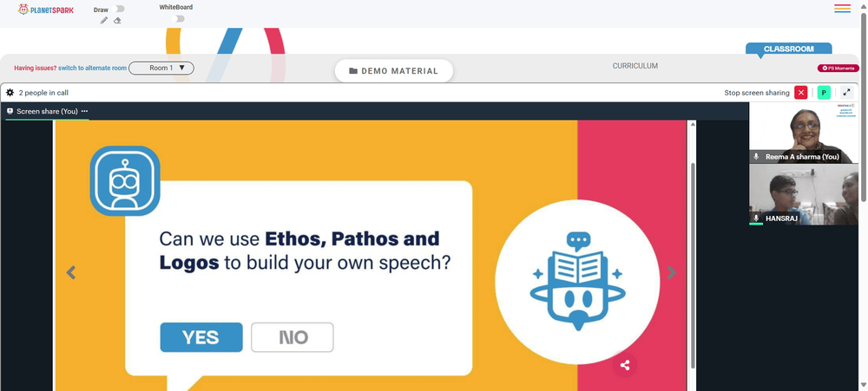Open the hamburger menu at top right
The height and width of the screenshot is (391, 868).
click(x=842, y=9)
